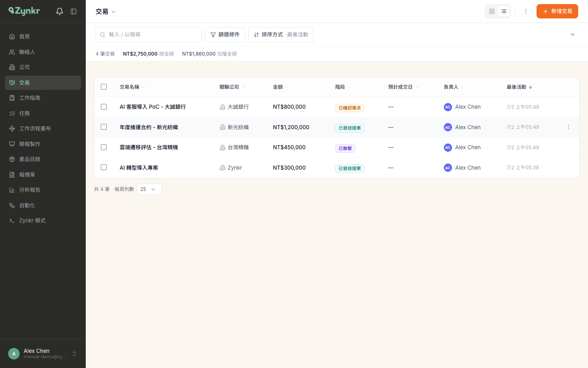Click the search magnifier icon
Screen dimensions: 588x368
102,35
